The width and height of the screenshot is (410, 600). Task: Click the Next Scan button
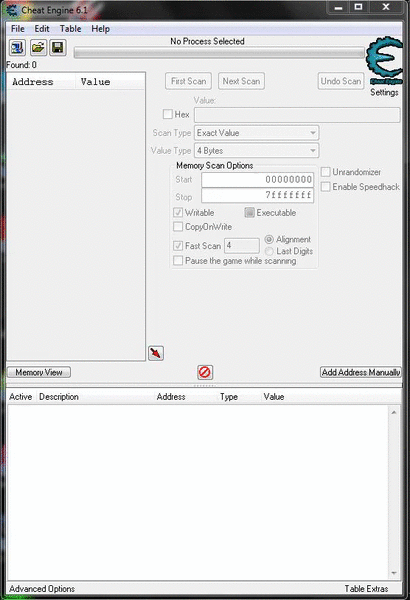(241, 81)
